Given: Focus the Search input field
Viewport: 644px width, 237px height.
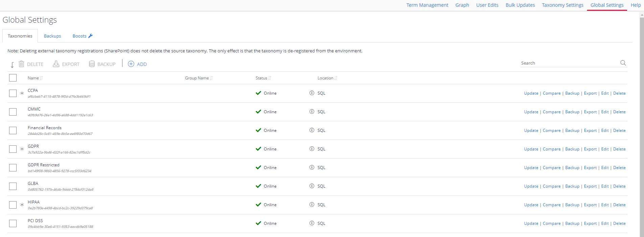Looking at the screenshot, I should click(570, 63).
